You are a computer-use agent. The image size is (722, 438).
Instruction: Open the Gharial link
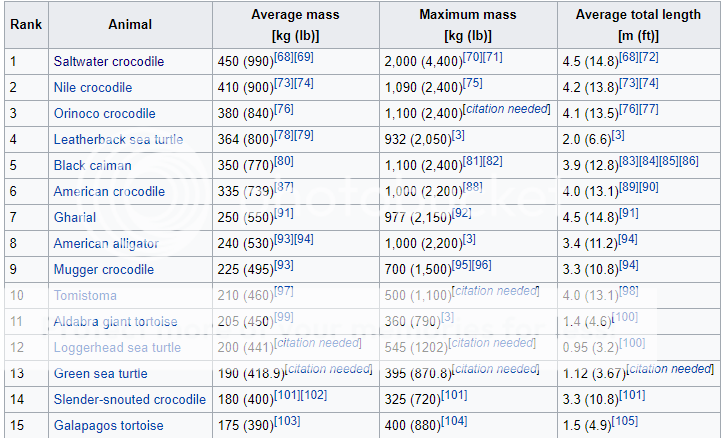(75, 217)
